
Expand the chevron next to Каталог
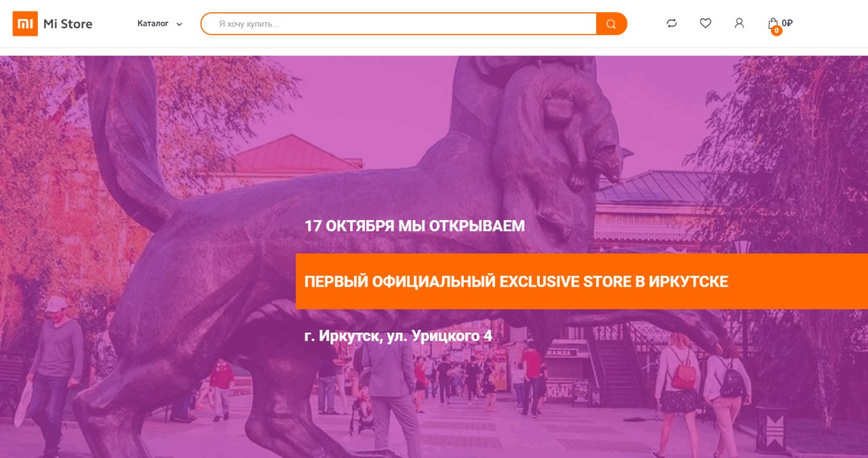(x=179, y=24)
